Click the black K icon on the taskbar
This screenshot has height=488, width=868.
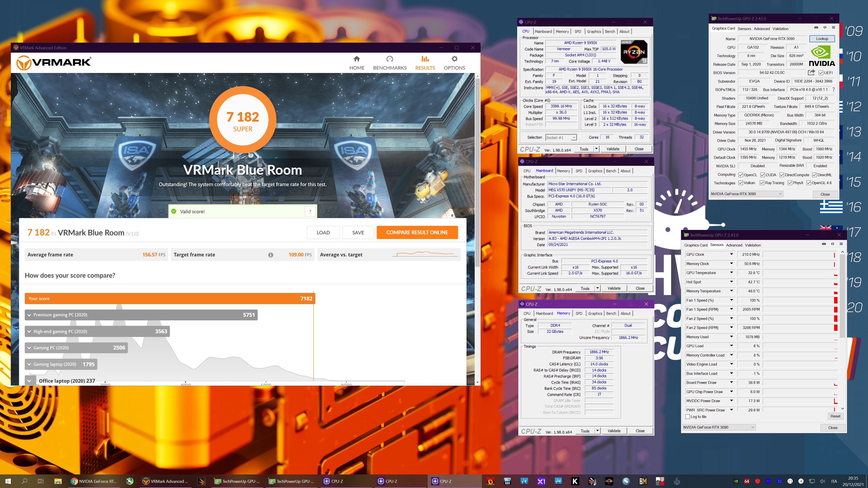pos(575,481)
